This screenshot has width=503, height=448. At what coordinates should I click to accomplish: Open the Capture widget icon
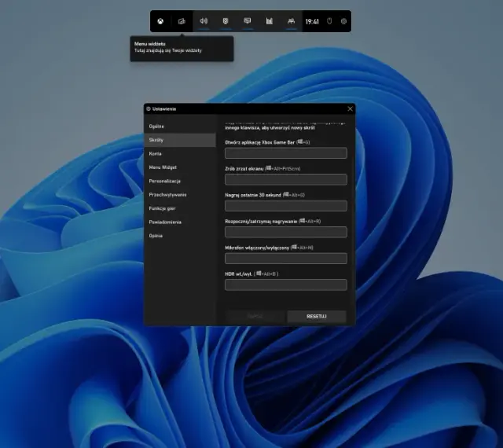(226, 21)
